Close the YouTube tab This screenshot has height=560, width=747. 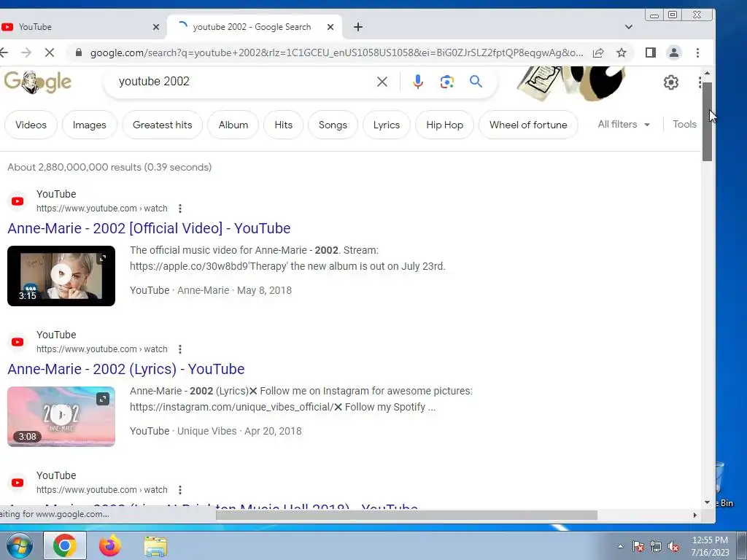(156, 27)
